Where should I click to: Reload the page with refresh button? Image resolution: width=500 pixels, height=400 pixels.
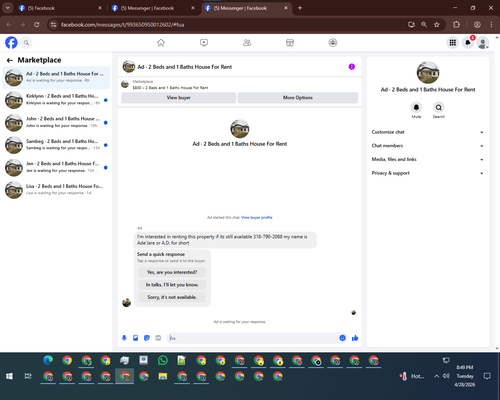(37, 25)
